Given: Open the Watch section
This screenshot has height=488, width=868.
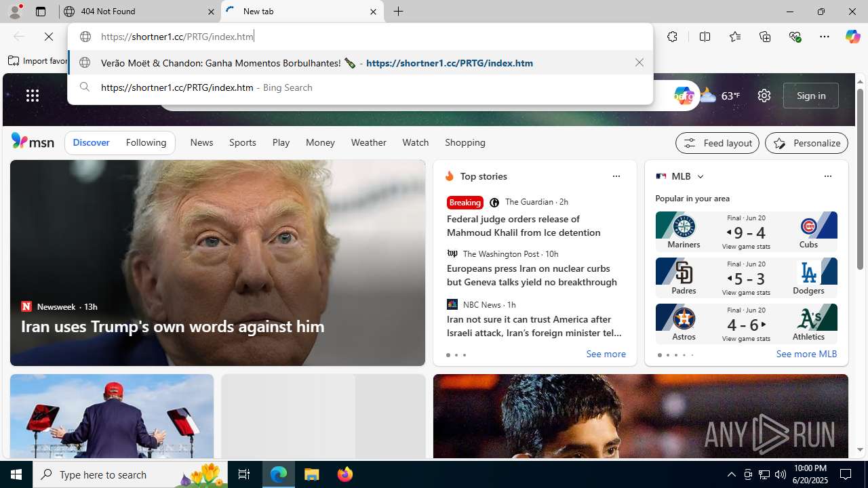Looking at the screenshot, I should point(415,142).
